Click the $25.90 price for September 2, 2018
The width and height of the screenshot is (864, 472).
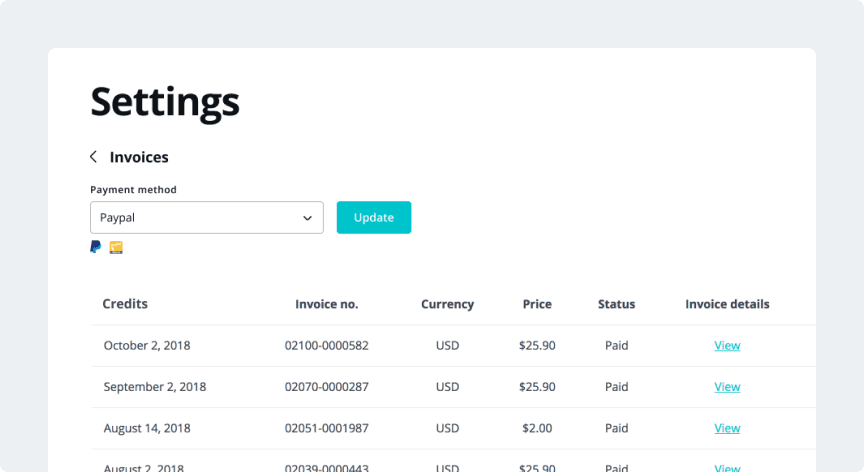537,387
